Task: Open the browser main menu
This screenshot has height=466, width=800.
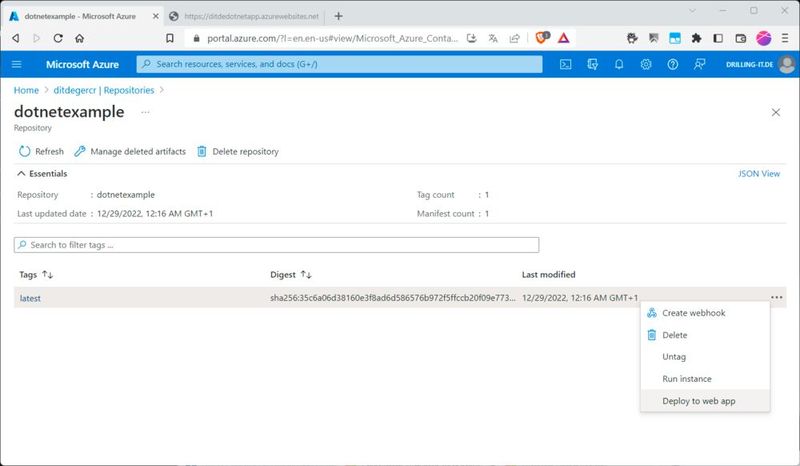Action: (785, 38)
